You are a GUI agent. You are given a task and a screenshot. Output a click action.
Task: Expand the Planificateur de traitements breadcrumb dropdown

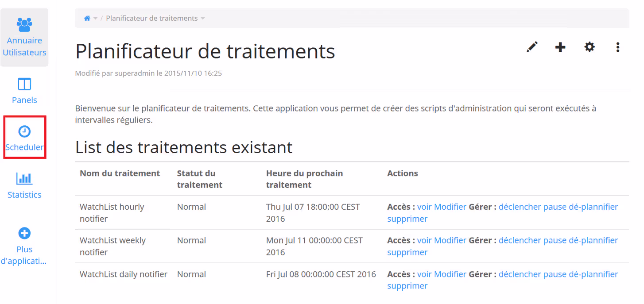point(203,19)
